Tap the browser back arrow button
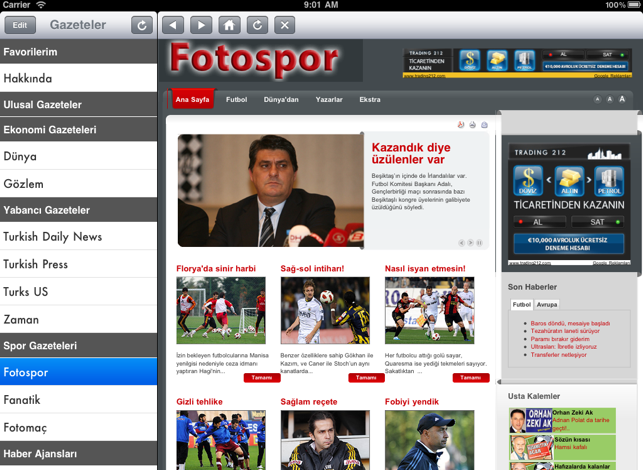Image resolution: width=643 pixels, height=470 pixels. tap(173, 25)
